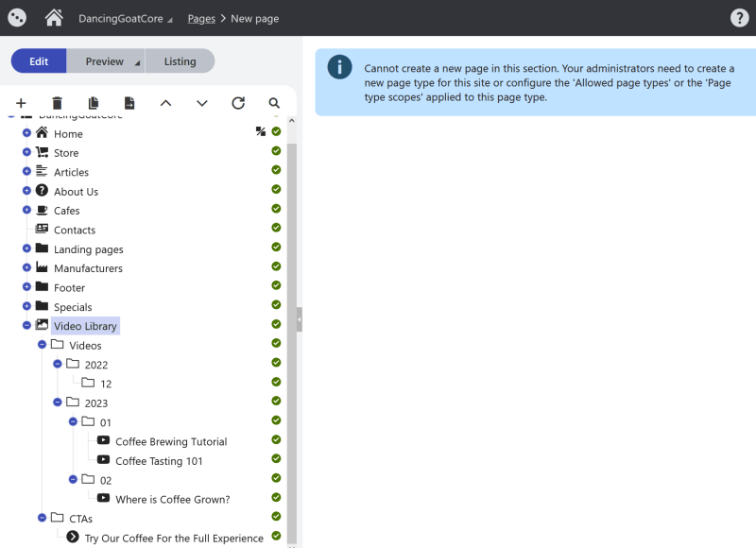Go to the home dashboard icon
This screenshot has width=756, height=548.
54,18
